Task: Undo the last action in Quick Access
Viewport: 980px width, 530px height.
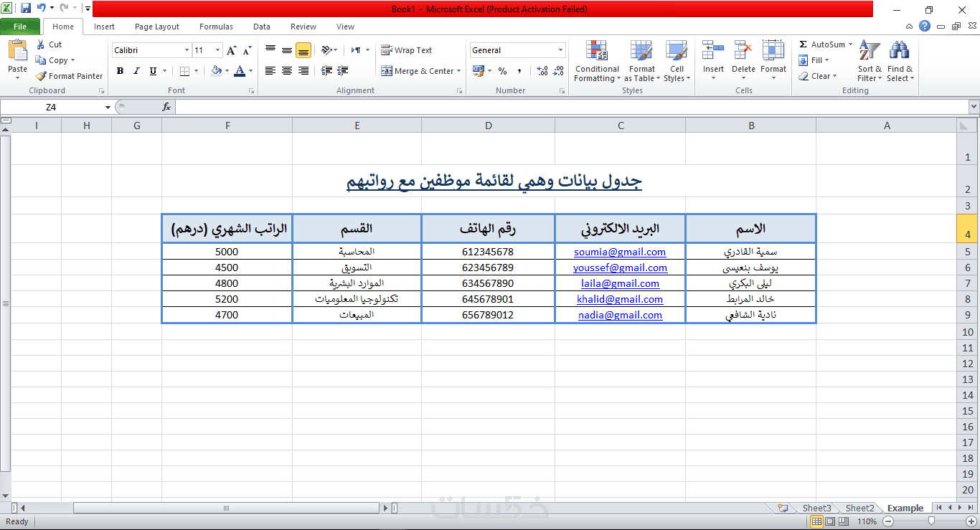Action: [41, 9]
